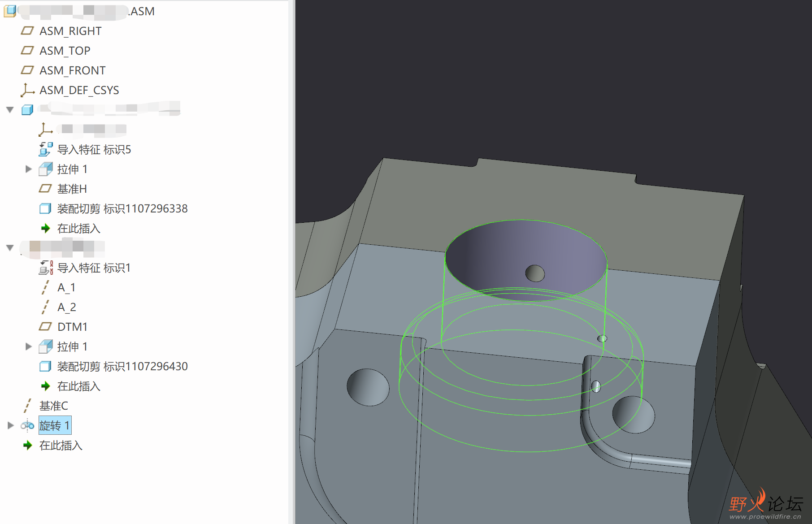This screenshot has height=524, width=812.
Task: Select the part cube icon below ASM_DEF_CSYS
Action: click(27, 109)
